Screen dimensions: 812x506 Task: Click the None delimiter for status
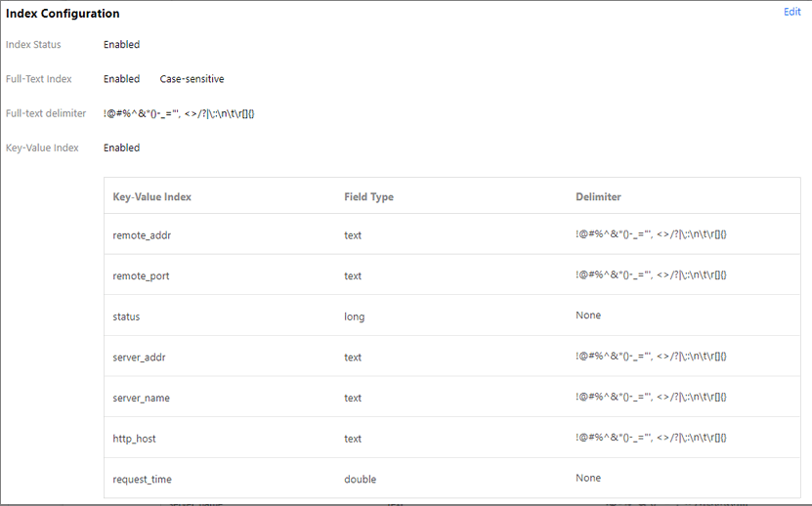tap(588, 316)
